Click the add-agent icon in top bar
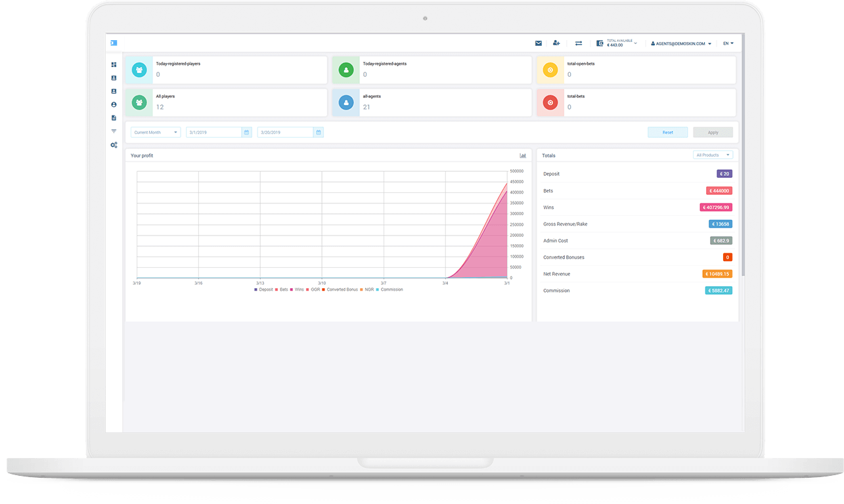The width and height of the screenshot is (844, 504). tap(557, 43)
